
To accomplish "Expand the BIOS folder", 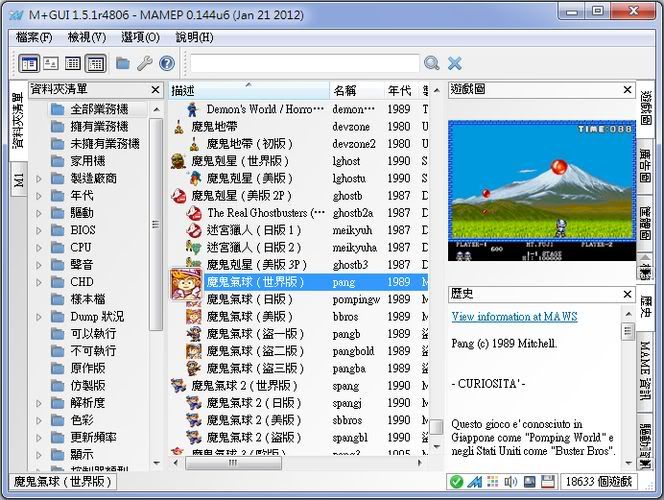I will [39, 231].
